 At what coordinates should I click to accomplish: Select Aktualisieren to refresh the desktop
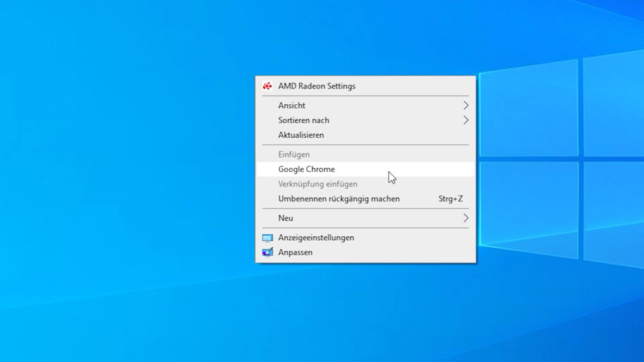pos(301,135)
